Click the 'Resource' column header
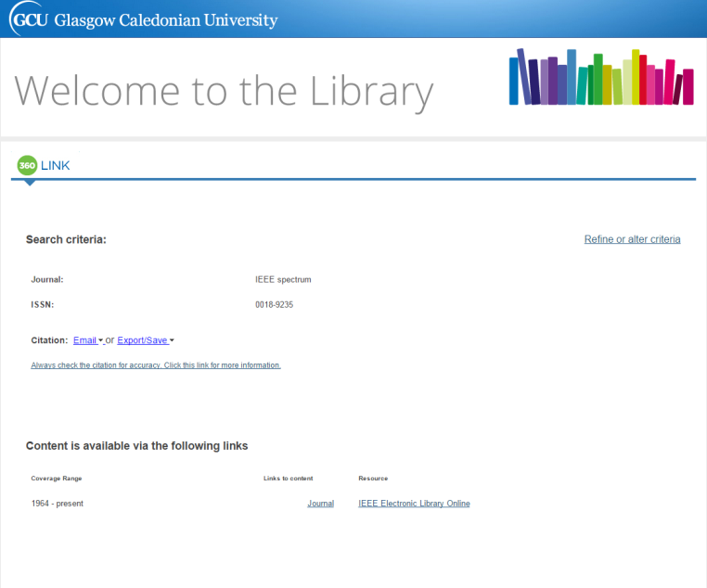Viewport: 707px width, 588px height. (x=373, y=478)
